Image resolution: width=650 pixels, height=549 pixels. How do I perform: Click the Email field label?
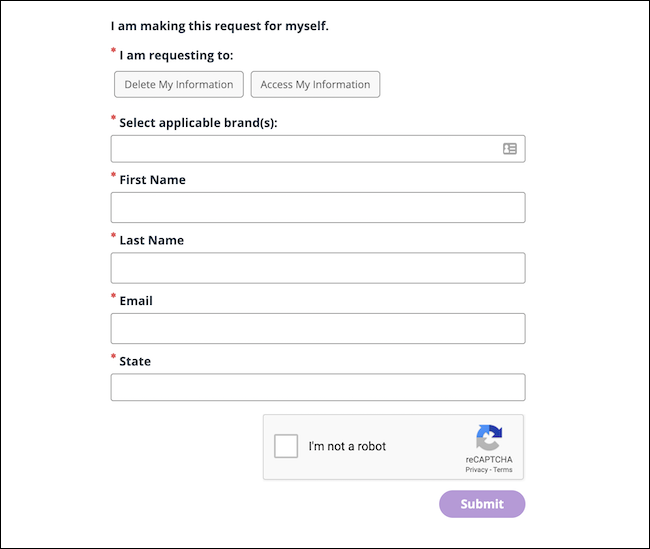pyautogui.click(x=136, y=300)
